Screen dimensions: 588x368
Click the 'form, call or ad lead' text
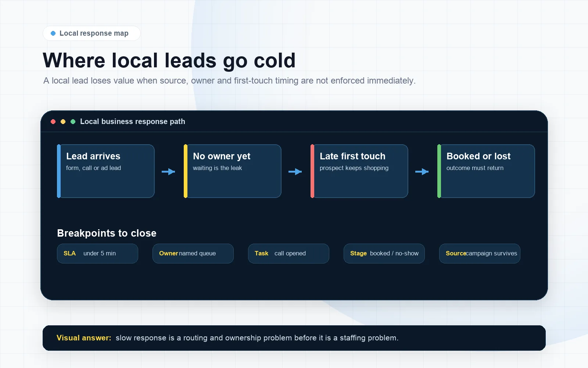(93, 168)
